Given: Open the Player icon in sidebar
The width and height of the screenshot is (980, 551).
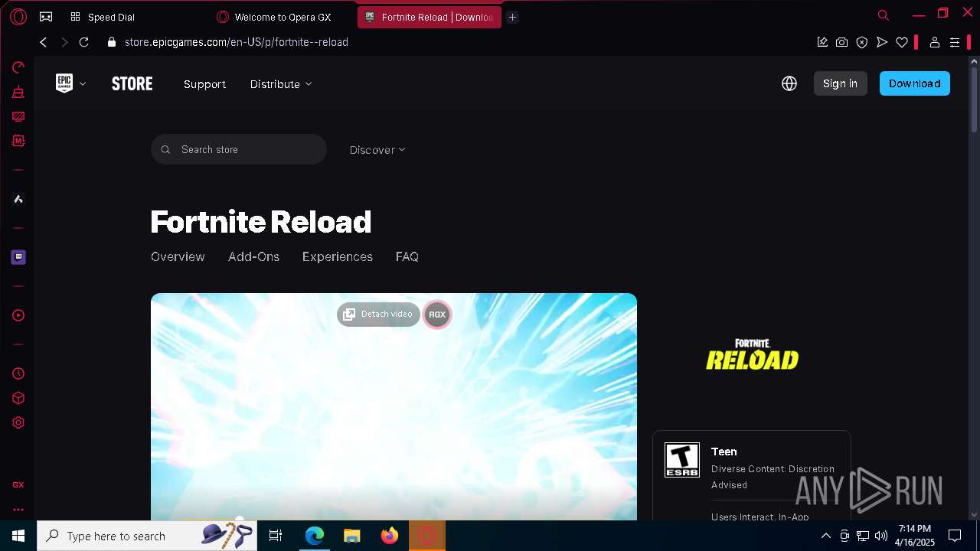Looking at the screenshot, I should (x=18, y=315).
